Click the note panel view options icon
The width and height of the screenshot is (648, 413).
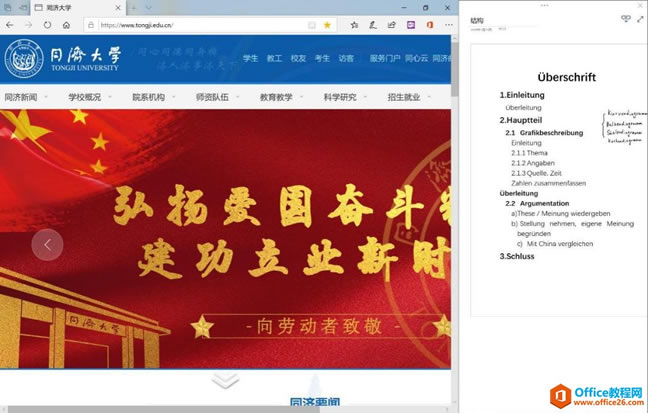[x=626, y=19]
